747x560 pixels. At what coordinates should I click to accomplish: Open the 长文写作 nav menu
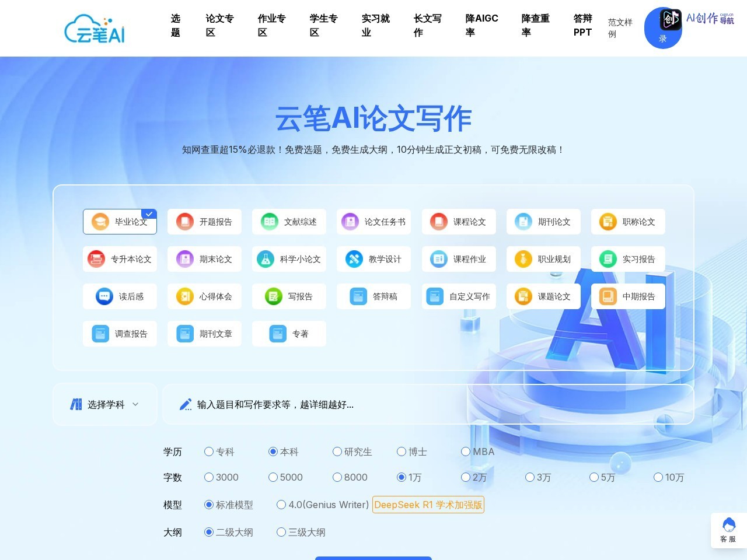(x=427, y=26)
